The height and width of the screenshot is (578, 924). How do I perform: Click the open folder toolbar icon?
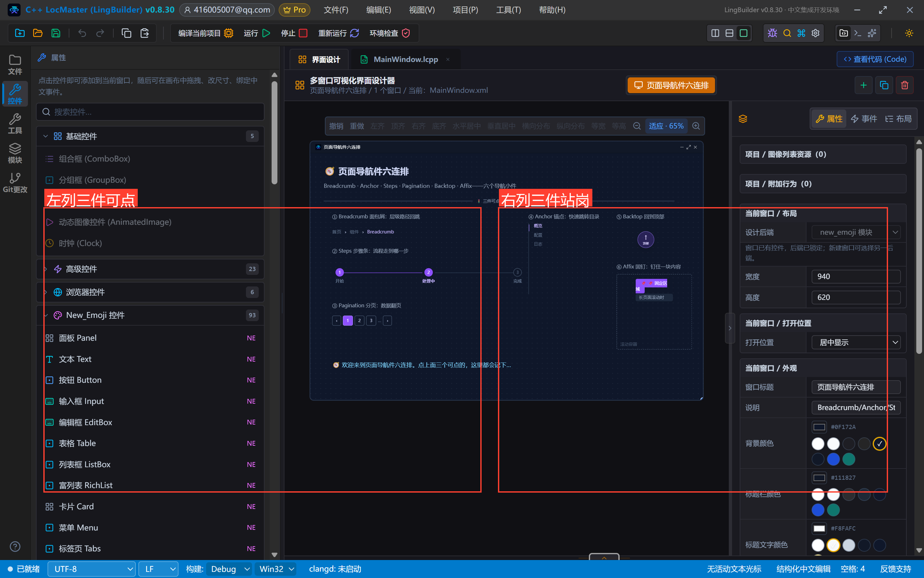click(38, 33)
